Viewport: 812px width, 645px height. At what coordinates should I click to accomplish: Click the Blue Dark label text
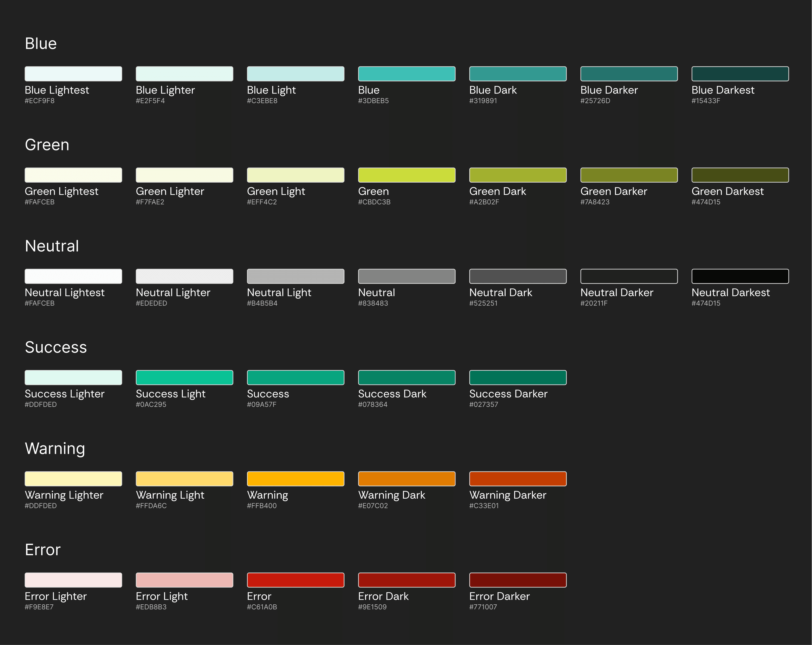493,90
